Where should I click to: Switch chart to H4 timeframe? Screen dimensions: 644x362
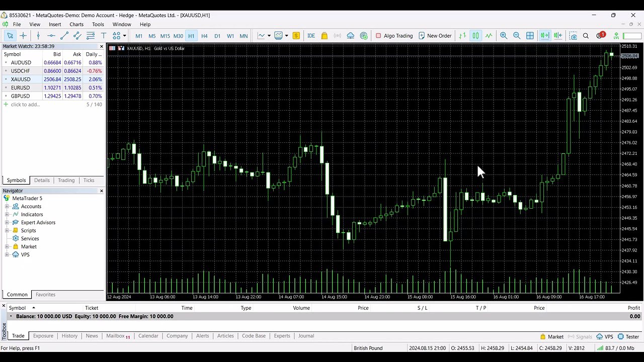(x=204, y=36)
